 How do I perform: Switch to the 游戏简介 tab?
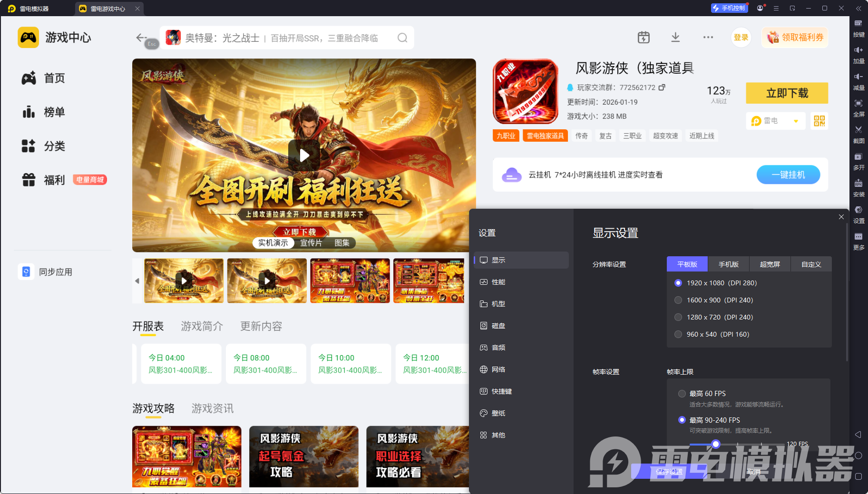202,326
